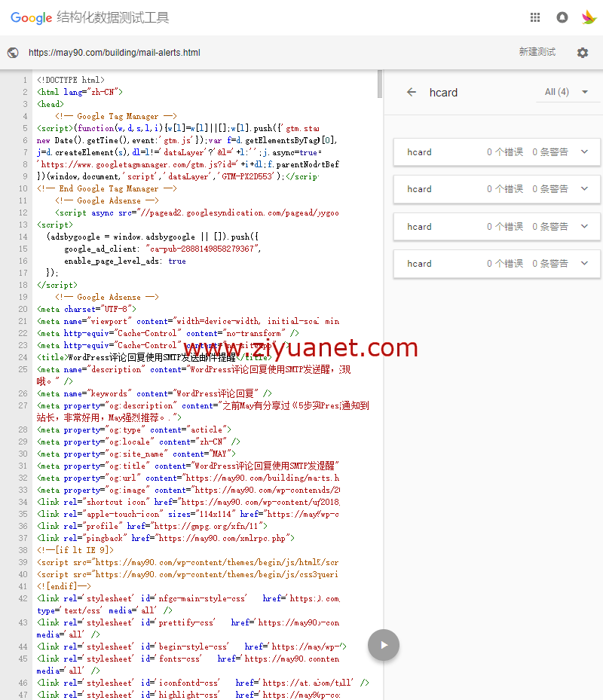The image size is (603, 700).
Task: Click the highlight-css stylesheet line
Action: [x=188, y=695]
